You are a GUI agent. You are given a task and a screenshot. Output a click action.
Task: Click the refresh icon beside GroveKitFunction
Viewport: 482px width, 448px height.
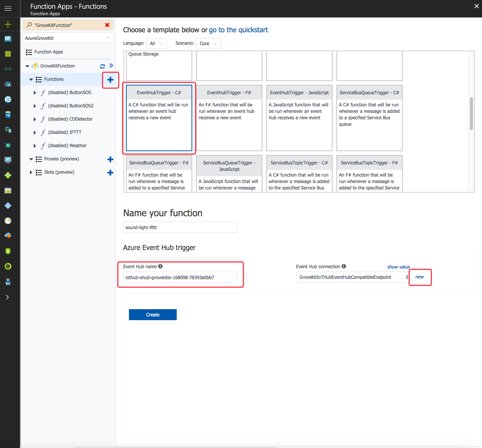coord(103,66)
